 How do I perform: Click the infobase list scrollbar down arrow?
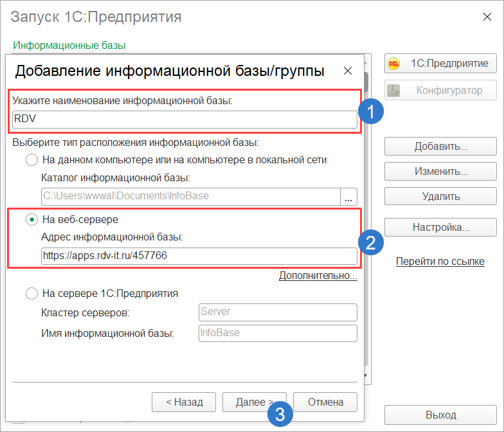pyautogui.click(x=366, y=375)
